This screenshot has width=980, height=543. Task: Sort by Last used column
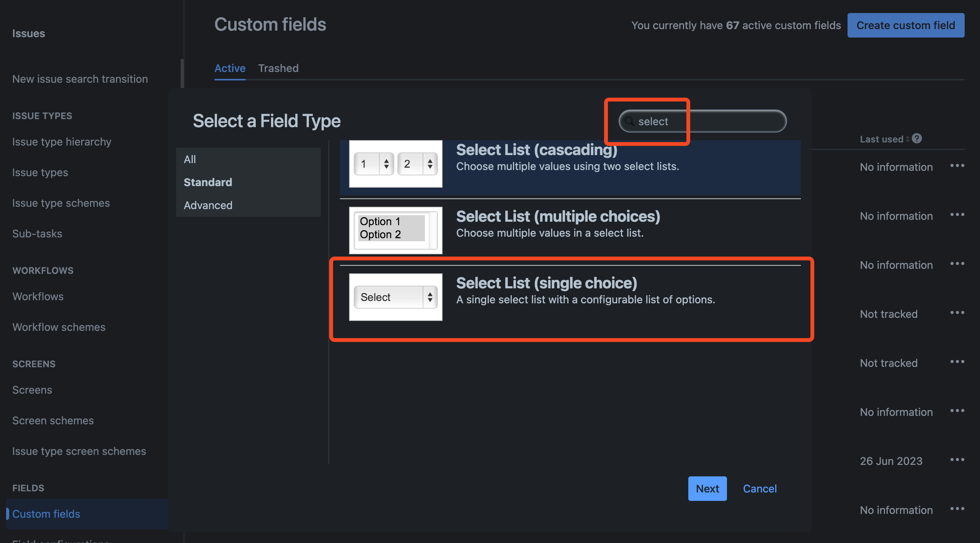pyautogui.click(x=884, y=139)
